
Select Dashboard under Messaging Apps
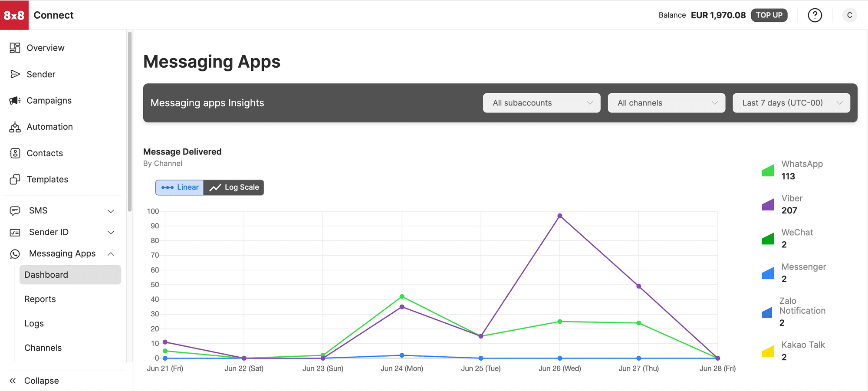coord(70,275)
